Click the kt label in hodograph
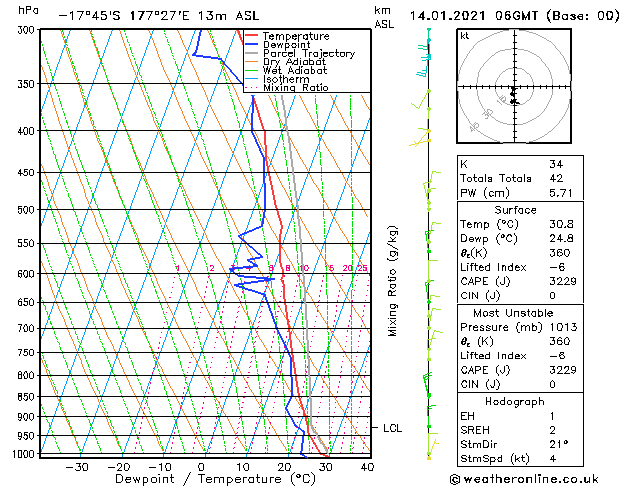This screenshot has height=486, width=629. 465,36
